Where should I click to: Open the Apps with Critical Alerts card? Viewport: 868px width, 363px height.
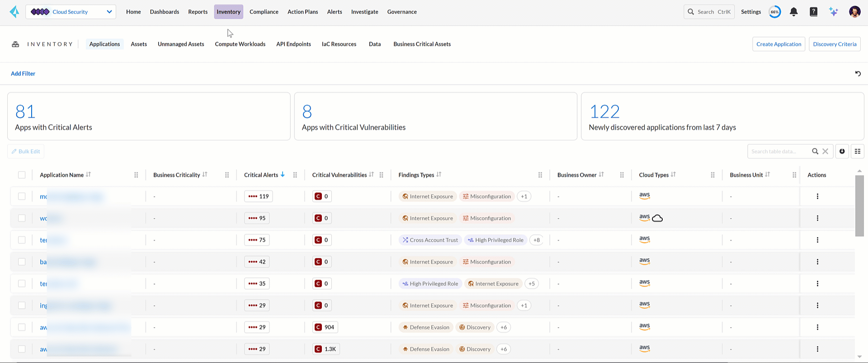[149, 116]
